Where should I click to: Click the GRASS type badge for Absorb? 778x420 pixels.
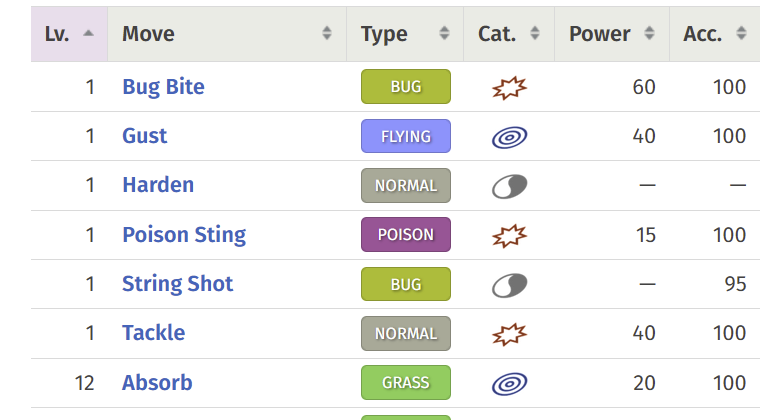[406, 383]
